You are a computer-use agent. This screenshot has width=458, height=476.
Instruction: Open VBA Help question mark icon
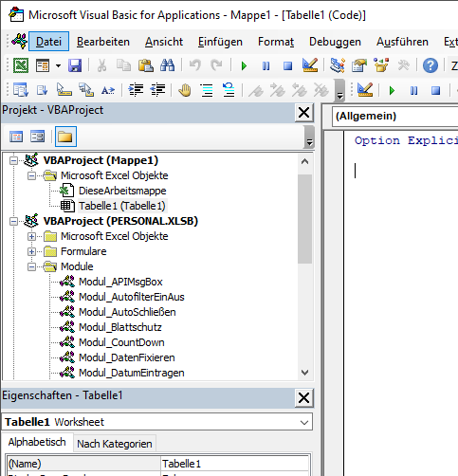[x=431, y=65]
